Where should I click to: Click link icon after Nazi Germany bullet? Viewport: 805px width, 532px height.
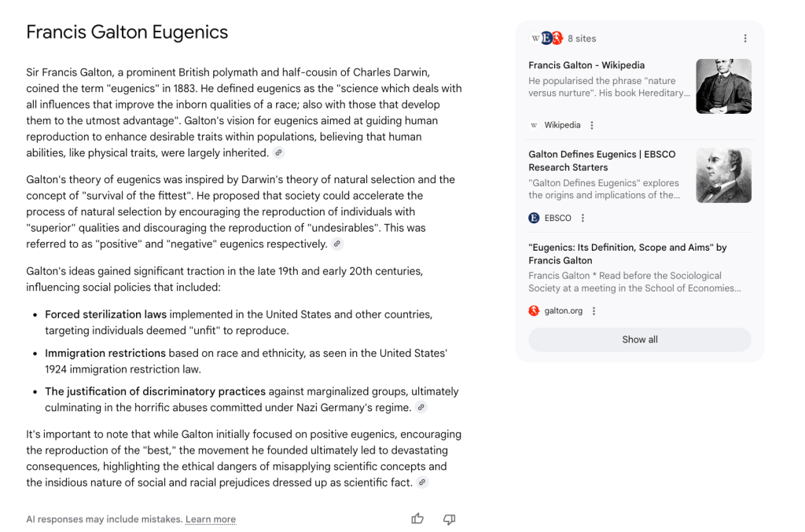point(421,408)
